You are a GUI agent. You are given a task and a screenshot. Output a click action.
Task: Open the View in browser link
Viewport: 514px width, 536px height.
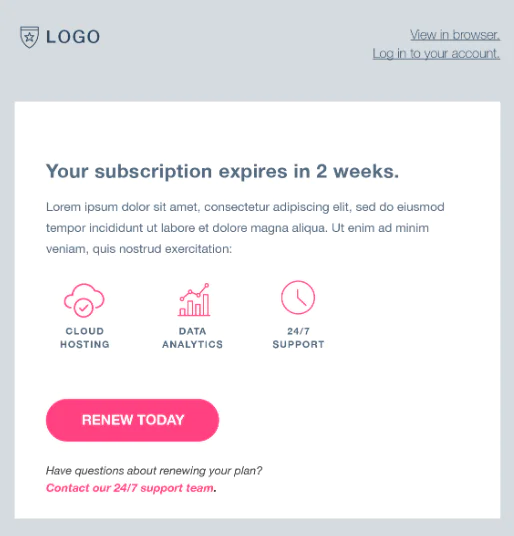tap(455, 35)
